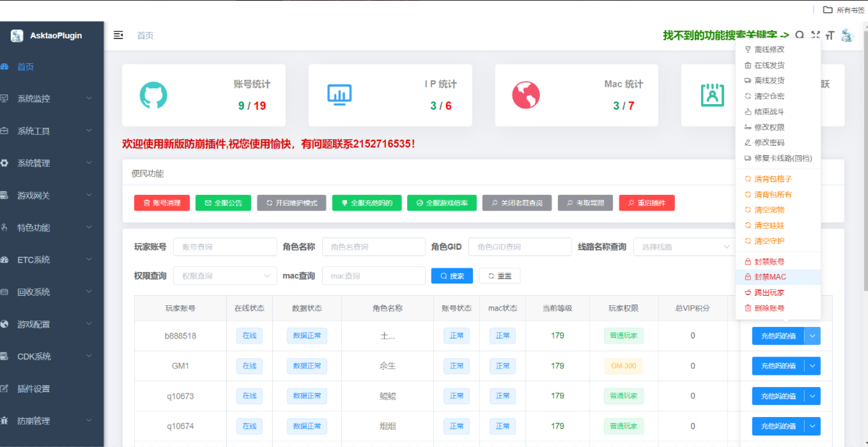Screen dimensions: 868x447
Task: Choose 修改密码 in the dropdown menu
Action: [769, 142]
